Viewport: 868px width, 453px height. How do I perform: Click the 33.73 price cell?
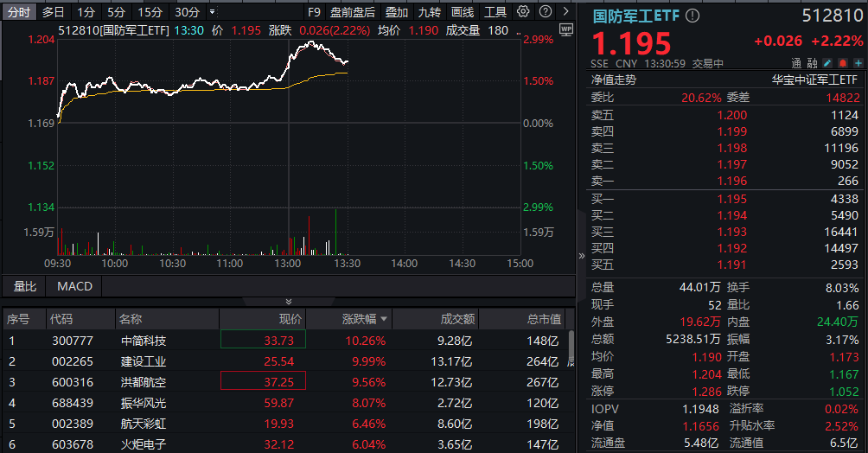pos(263,340)
